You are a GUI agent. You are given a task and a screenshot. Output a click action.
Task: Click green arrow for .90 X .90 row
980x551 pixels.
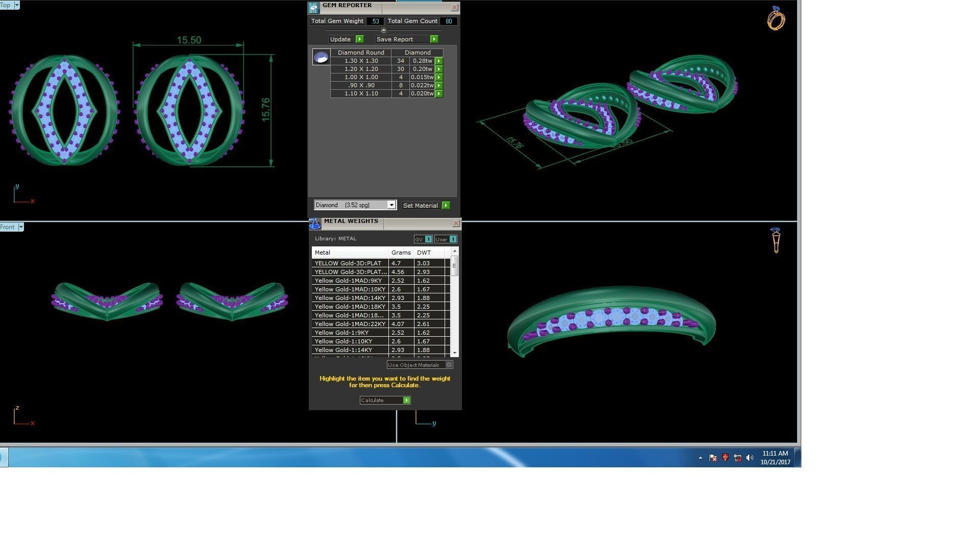pyautogui.click(x=438, y=85)
